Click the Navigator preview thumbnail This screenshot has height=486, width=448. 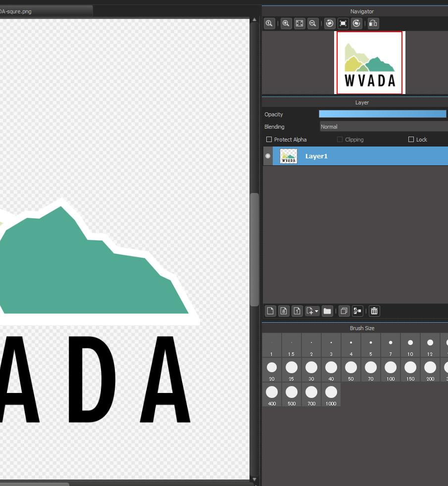coord(370,62)
